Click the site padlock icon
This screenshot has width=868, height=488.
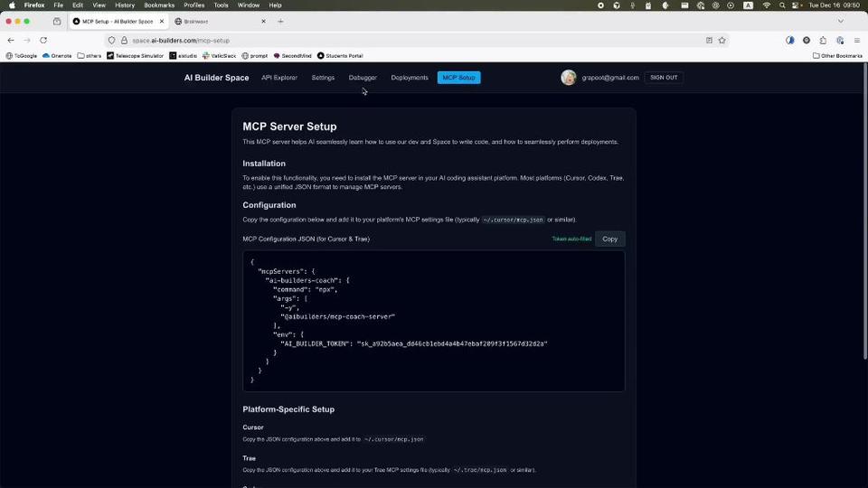(124, 41)
